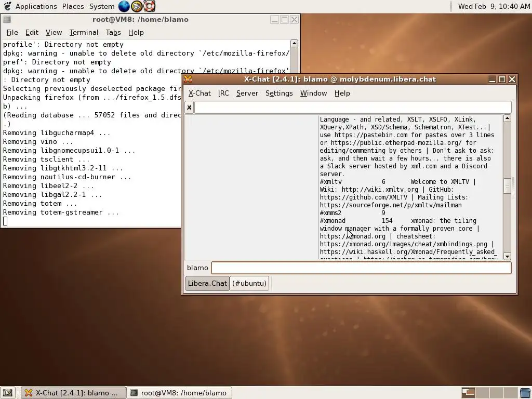The width and height of the screenshot is (532, 399).
Task: Open the xmbindings.png cheatsheet link
Action: click(x=403, y=244)
